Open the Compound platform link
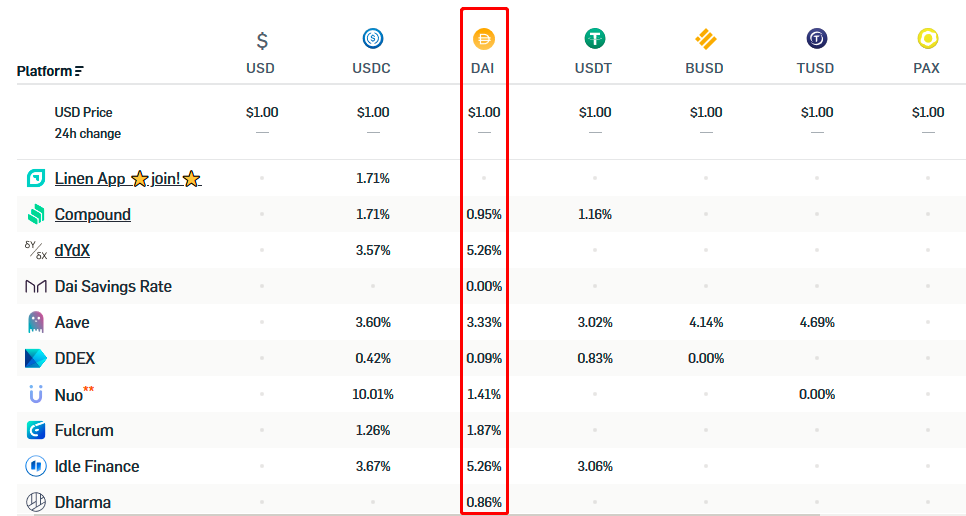Viewport: 966px width, 516px height. click(92, 214)
